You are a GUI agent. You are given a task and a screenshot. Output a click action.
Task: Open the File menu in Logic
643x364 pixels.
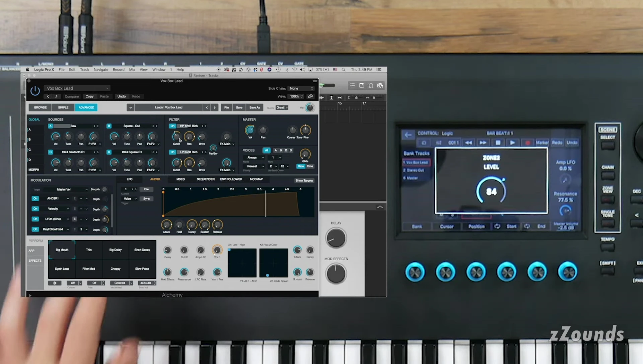(x=62, y=70)
